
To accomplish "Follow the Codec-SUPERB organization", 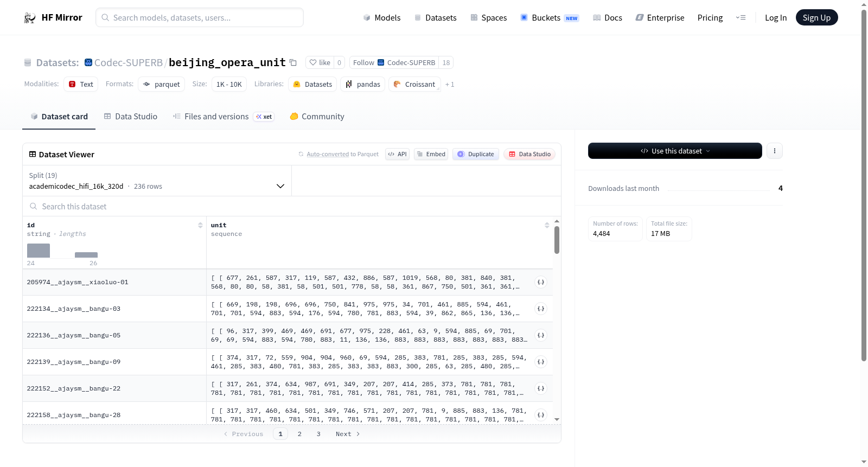I will point(394,62).
